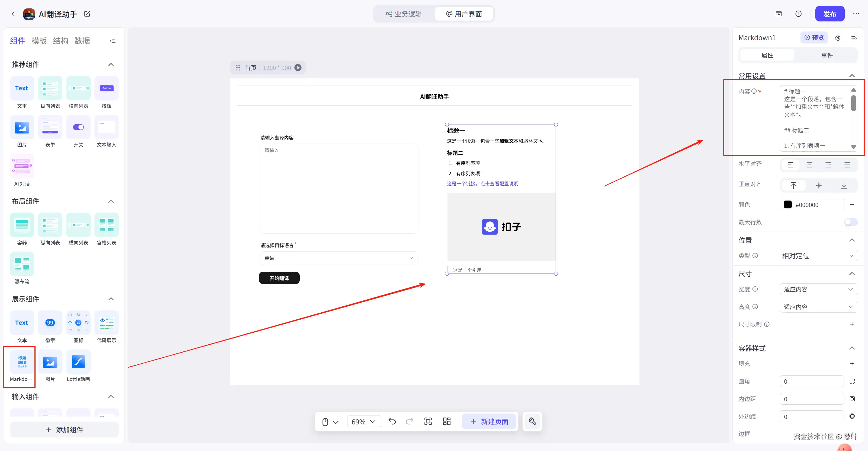Switch to the 事件 tab
Viewport: 868px width, 451px height.
tap(826, 55)
